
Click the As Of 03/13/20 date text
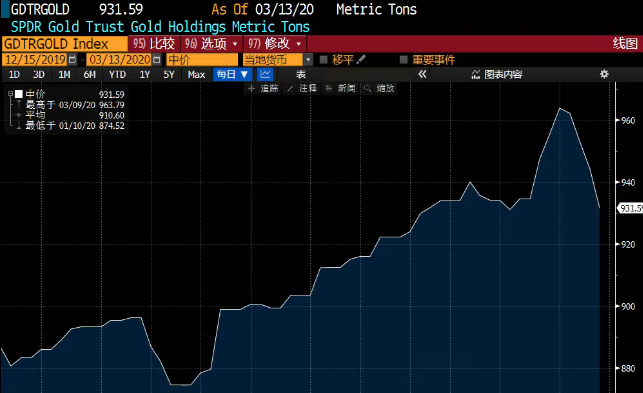(262, 9)
